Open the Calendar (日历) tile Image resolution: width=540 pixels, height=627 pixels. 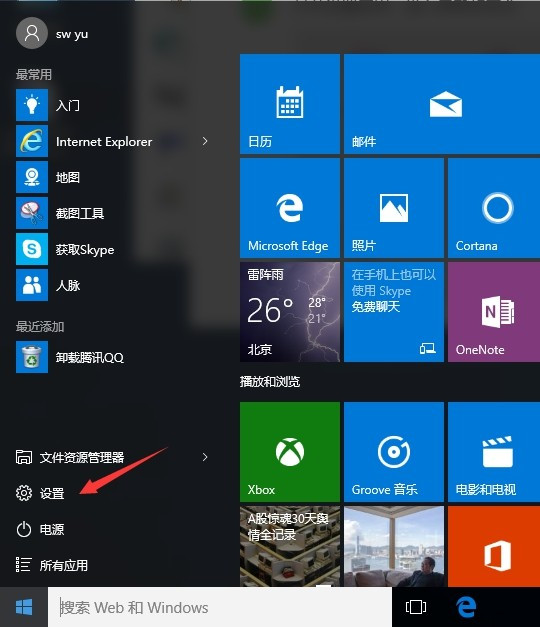[x=290, y=104]
